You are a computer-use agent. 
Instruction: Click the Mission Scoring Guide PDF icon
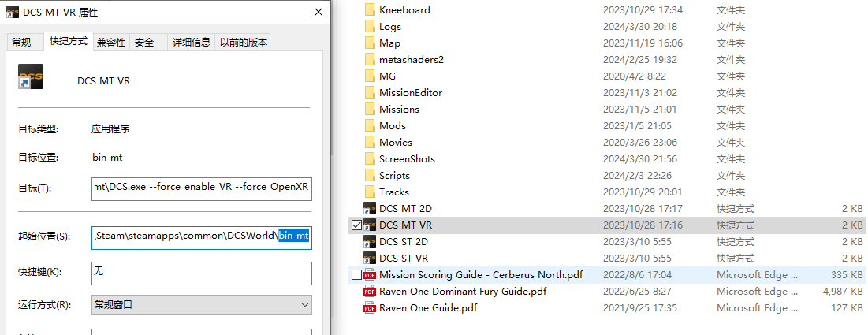click(x=370, y=274)
